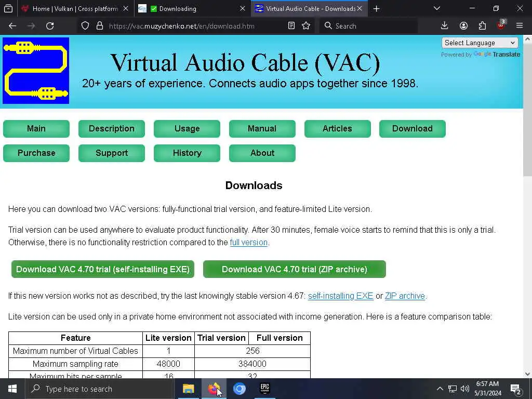Click the VAC cable logo image
Screen dimensions: 532x399
[x=36, y=71]
